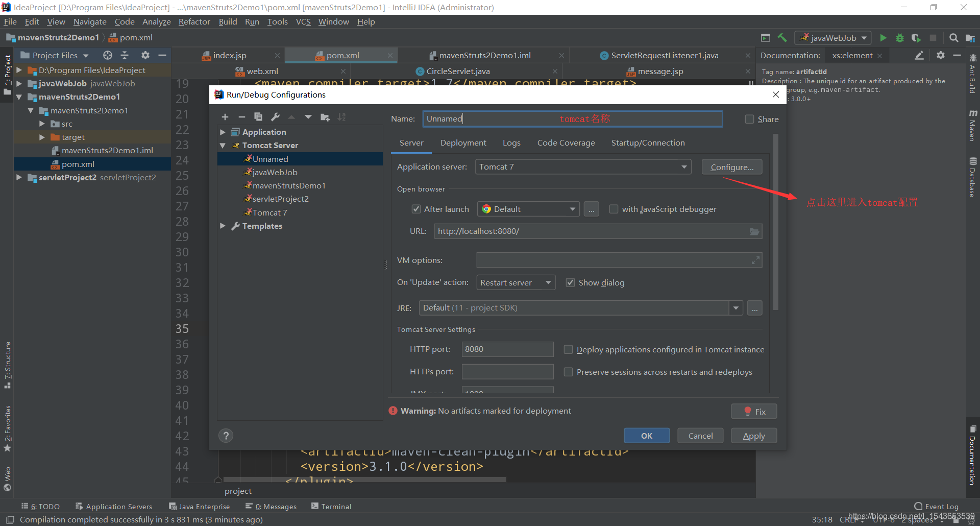Click the HTTP port field
The height and width of the screenshot is (526, 980).
507,349
